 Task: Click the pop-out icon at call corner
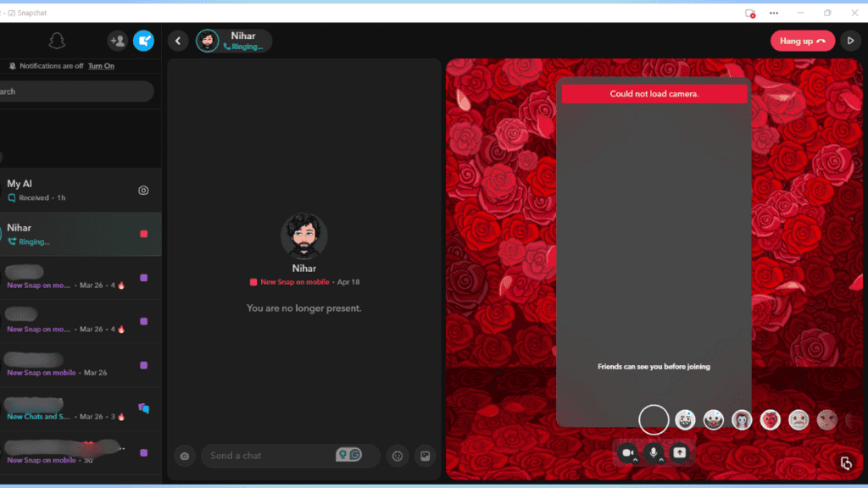pyautogui.click(x=846, y=463)
